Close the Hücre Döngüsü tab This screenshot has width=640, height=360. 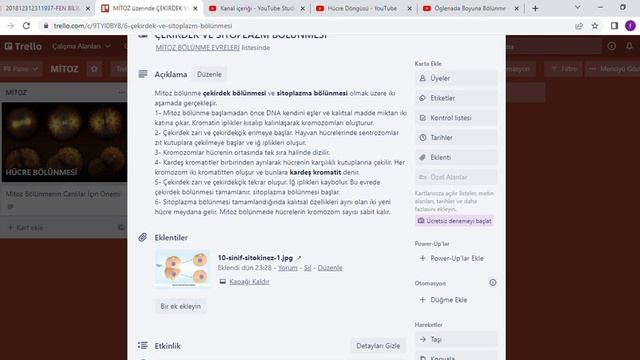tap(409, 8)
